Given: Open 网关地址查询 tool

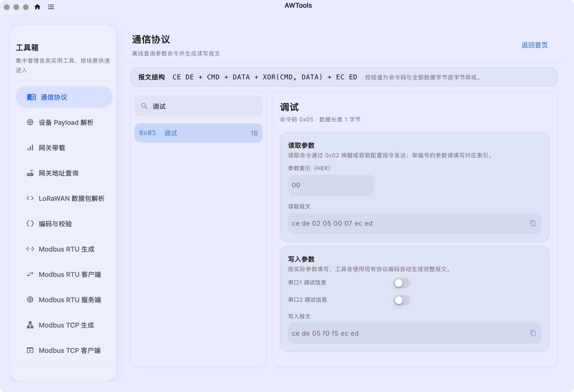Looking at the screenshot, I should (x=64, y=173).
